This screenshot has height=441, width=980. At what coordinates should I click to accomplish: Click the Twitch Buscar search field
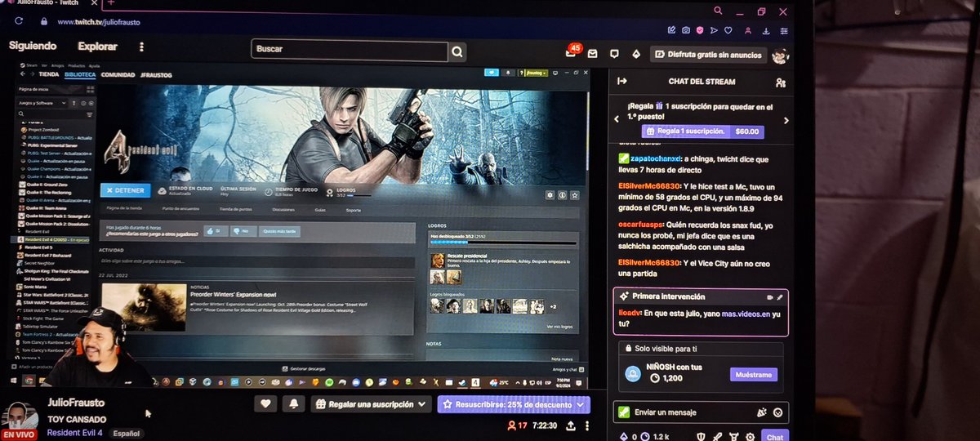click(350, 50)
